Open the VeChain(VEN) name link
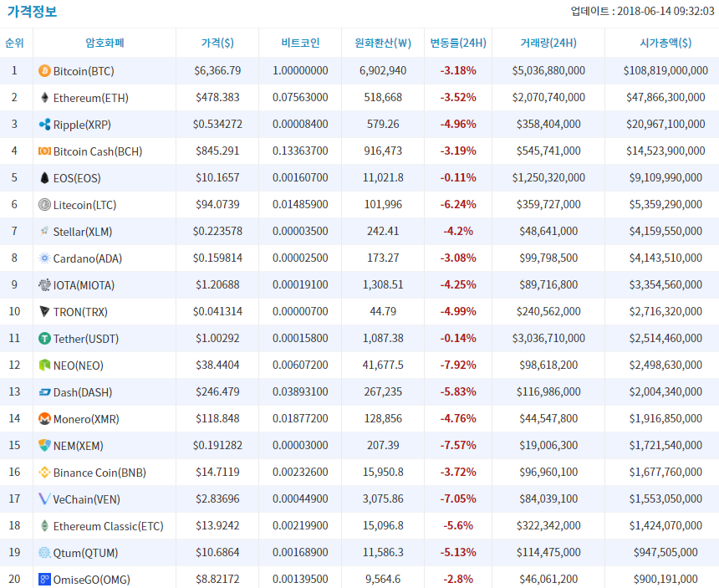719x588 pixels. click(x=87, y=499)
